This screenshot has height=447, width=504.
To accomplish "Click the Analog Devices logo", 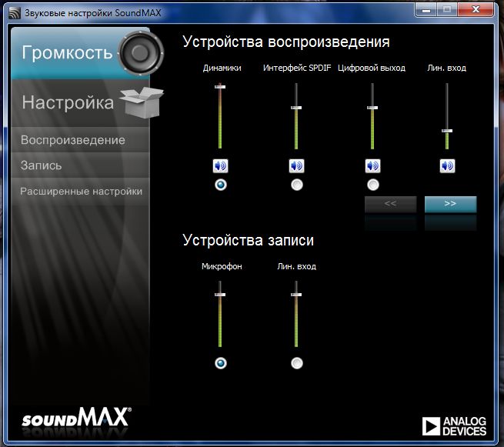I will click(x=454, y=426).
